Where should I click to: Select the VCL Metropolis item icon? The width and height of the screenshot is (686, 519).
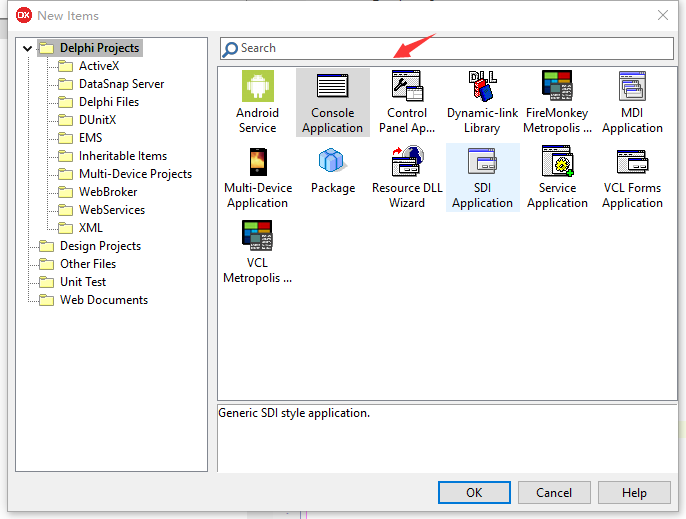pos(257,235)
